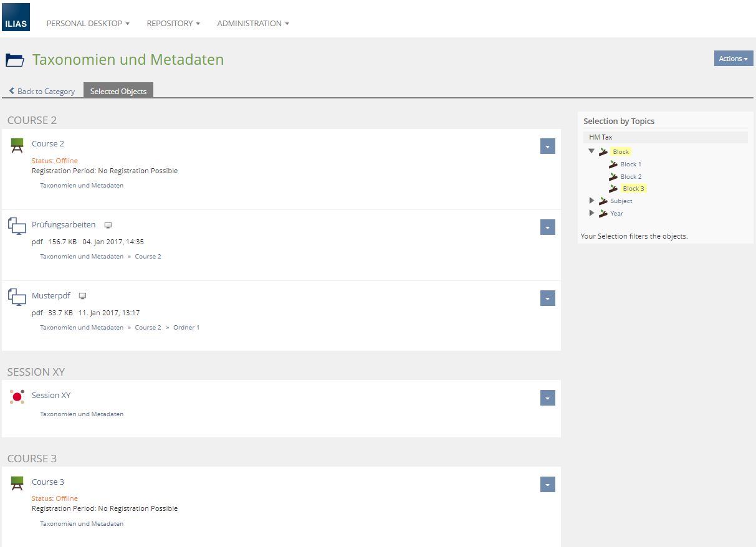The image size is (756, 547).
Task: Deselect highlighted Block 3 topic
Action: (633, 189)
